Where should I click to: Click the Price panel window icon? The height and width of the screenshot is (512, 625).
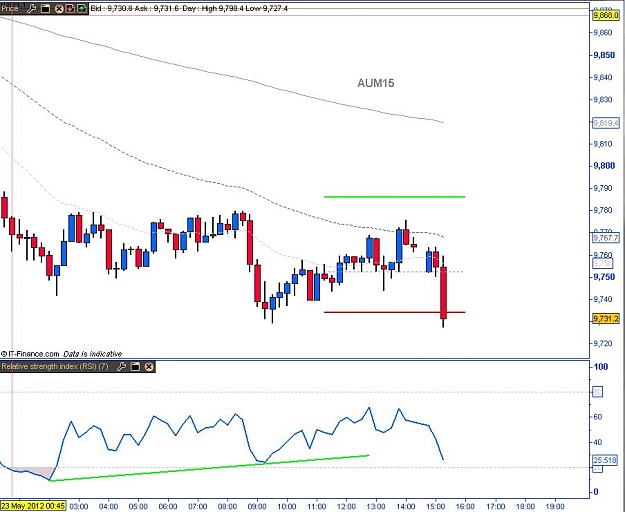coord(45,8)
